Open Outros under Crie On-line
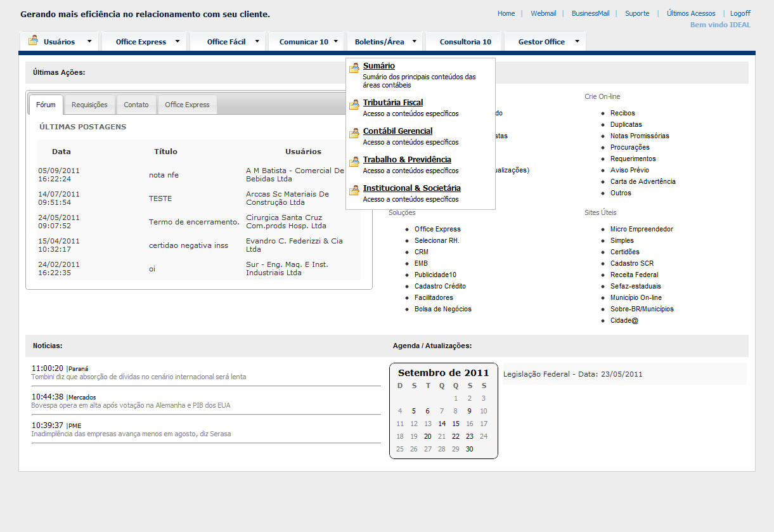This screenshot has height=532, width=774. pos(621,193)
